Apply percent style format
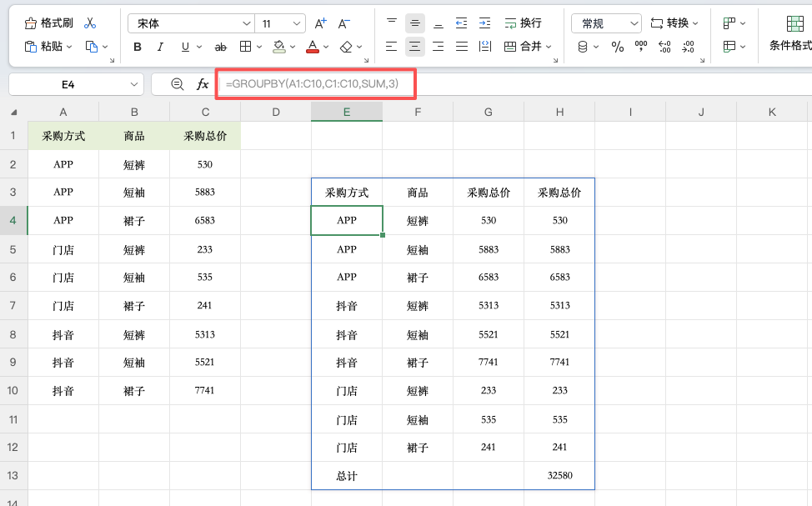The height and width of the screenshot is (506, 812). [617, 48]
